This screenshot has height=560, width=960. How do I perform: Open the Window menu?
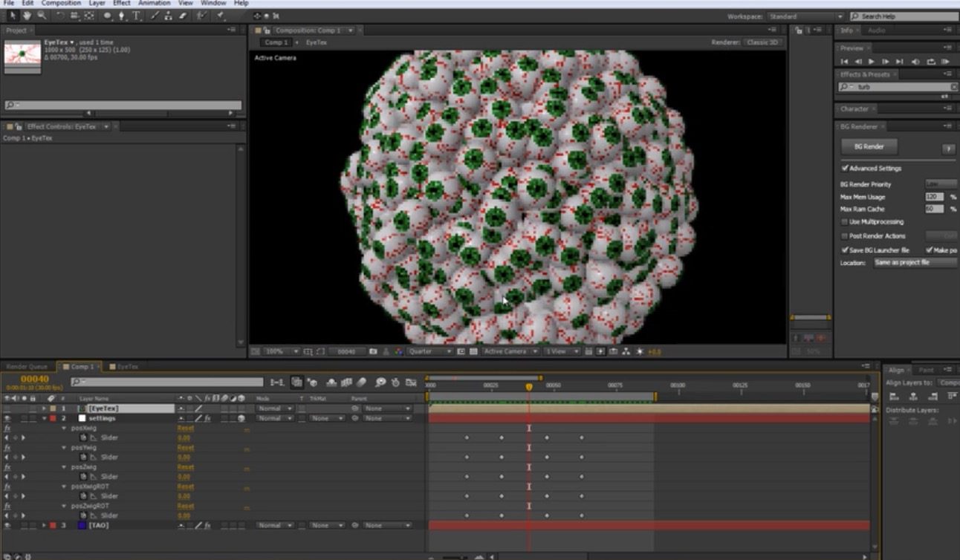tap(213, 3)
